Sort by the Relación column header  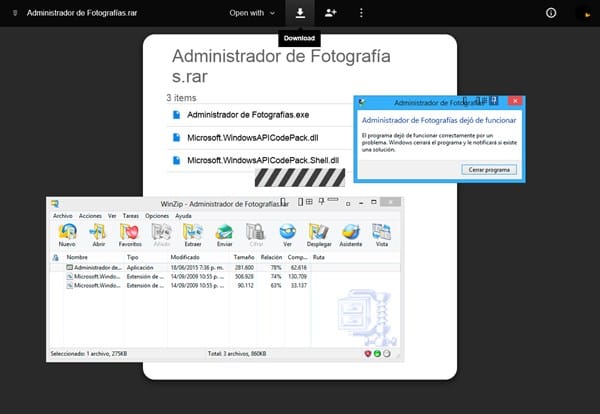(x=271, y=257)
